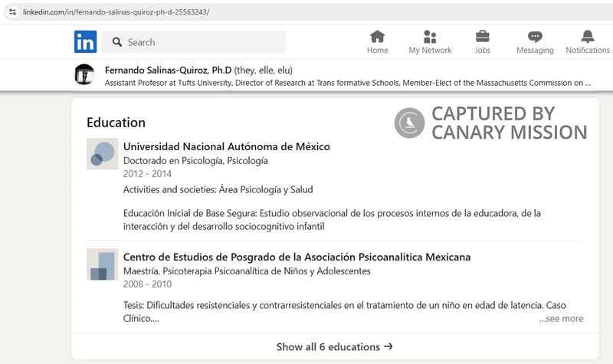
Task: Click the My Network label in nav bar
Action: [430, 50]
